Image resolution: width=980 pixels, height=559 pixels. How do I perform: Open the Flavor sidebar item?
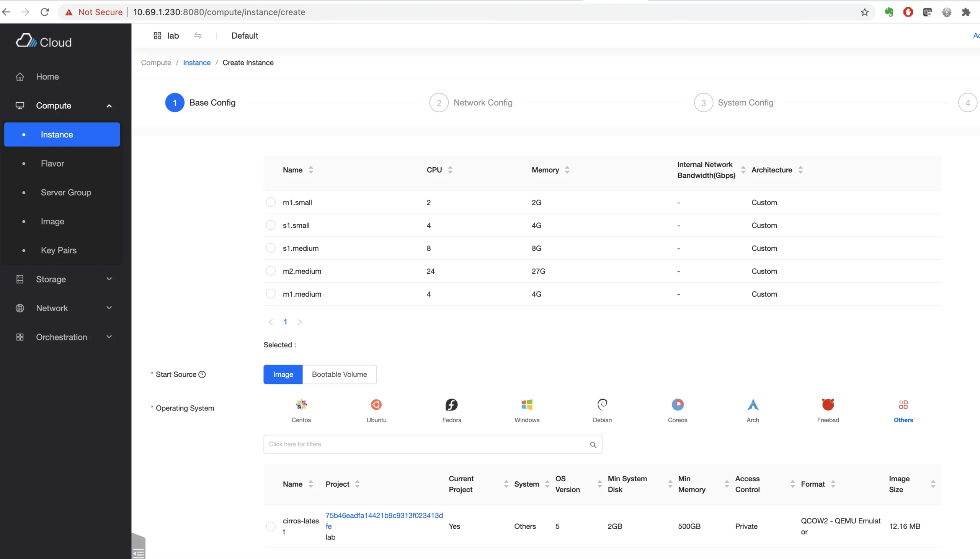[52, 163]
